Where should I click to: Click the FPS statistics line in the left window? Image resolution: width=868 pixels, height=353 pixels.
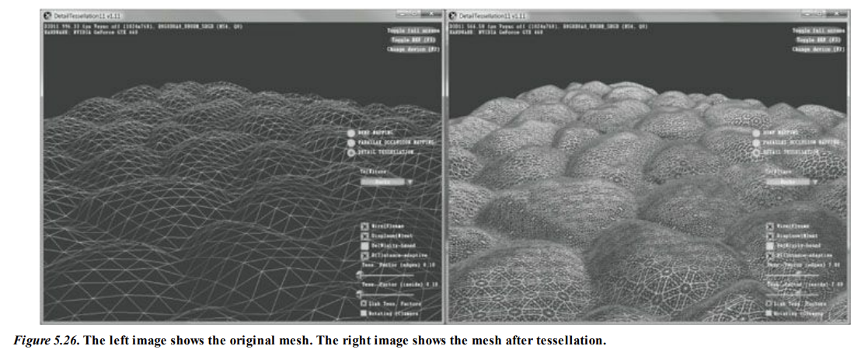[144, 27]
